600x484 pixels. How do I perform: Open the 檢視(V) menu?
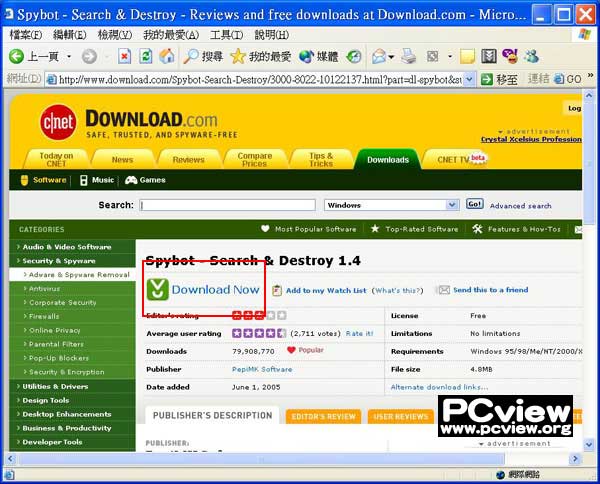tap(115, 35)
